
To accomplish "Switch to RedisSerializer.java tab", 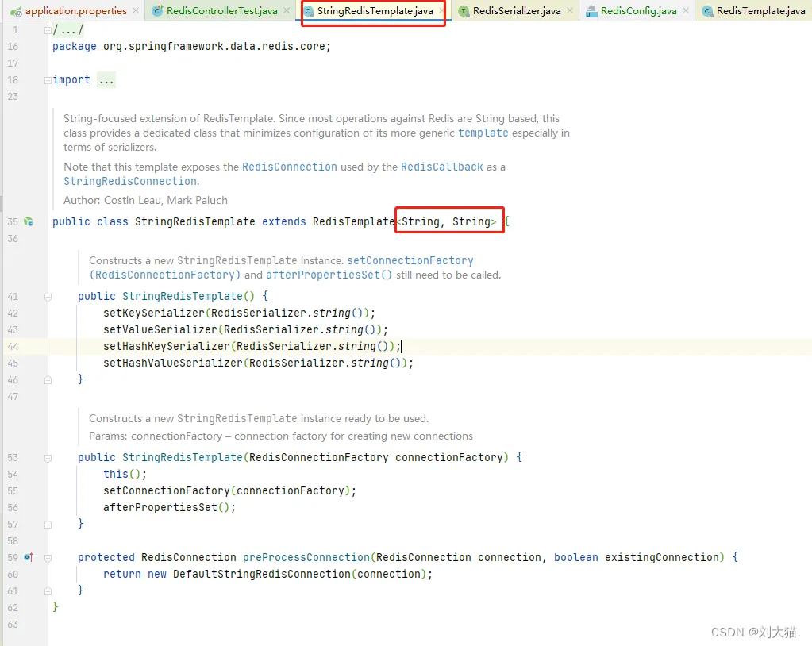I will (516, 10).
